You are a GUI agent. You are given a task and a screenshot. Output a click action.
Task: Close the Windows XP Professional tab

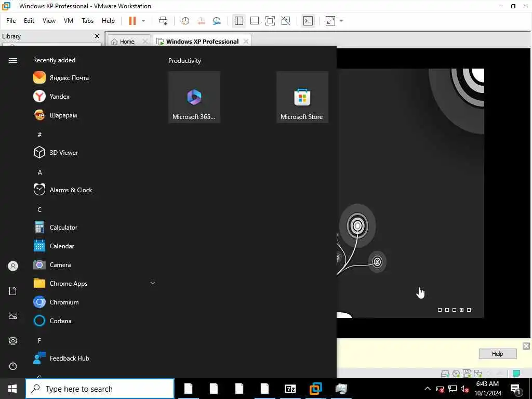pos(246,42)
